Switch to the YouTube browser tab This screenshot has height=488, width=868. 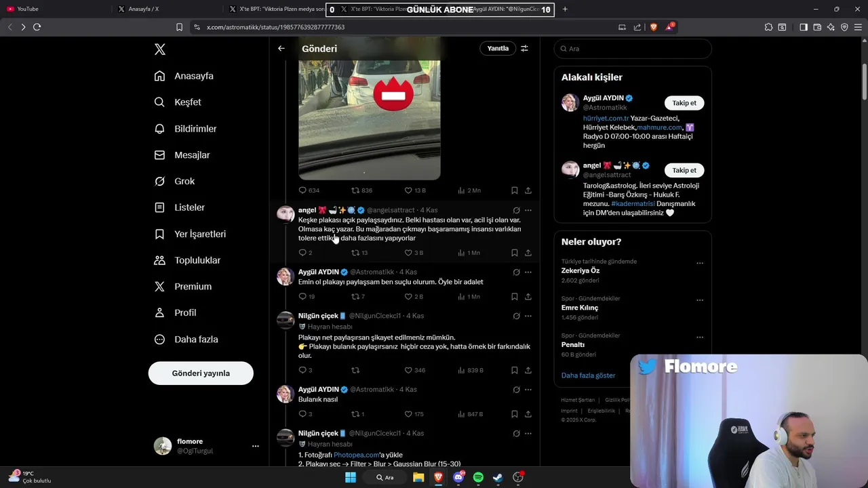point(54,9)
